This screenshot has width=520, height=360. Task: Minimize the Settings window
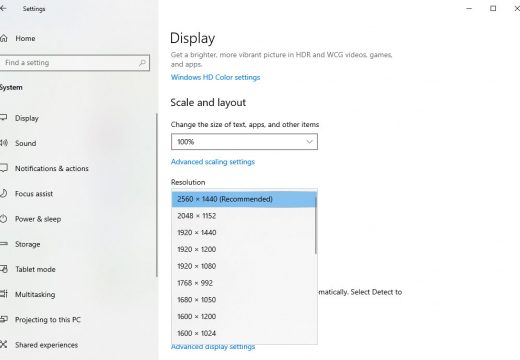pyautogui.click(x=469, y=8)
